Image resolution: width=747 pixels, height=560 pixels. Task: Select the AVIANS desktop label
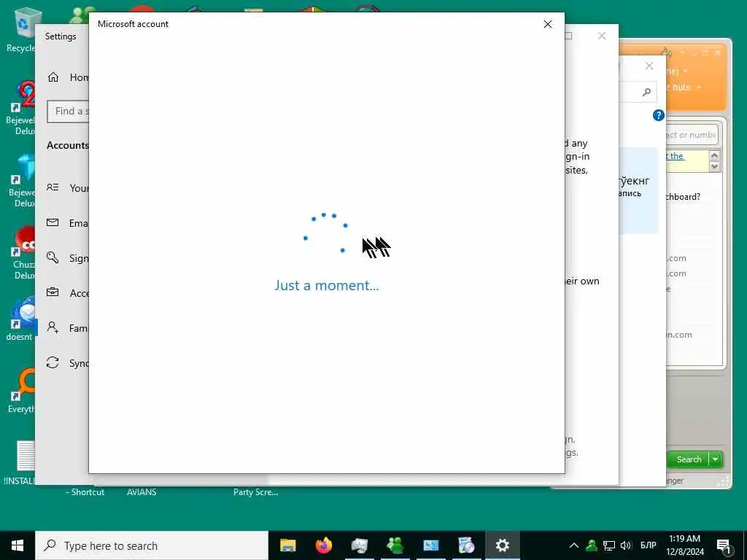(x=142, y=492)
